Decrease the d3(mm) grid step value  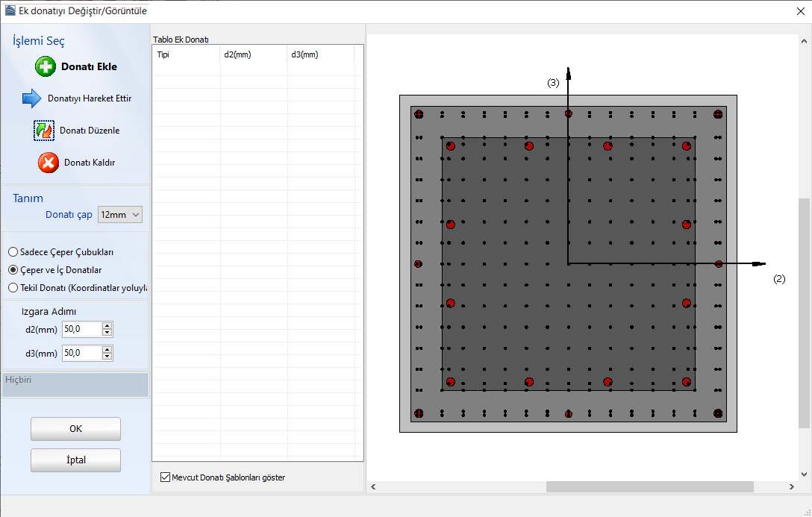pyautogui.click(x=107, y=356)
